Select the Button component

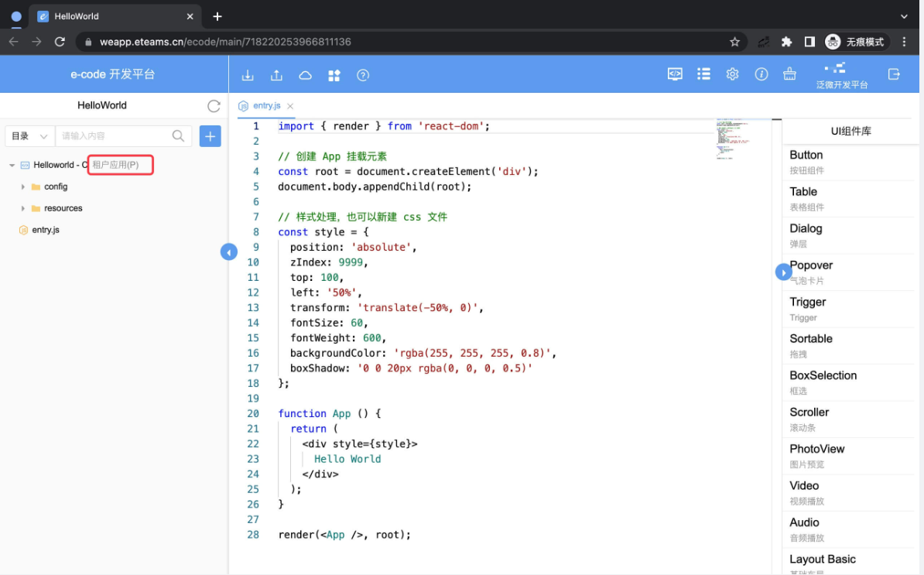tap(849, 162)
